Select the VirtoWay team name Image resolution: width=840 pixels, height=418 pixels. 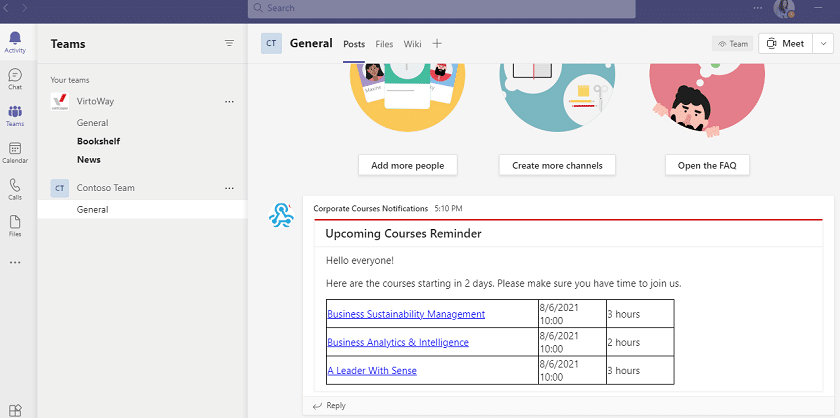[x=95, y=101]
